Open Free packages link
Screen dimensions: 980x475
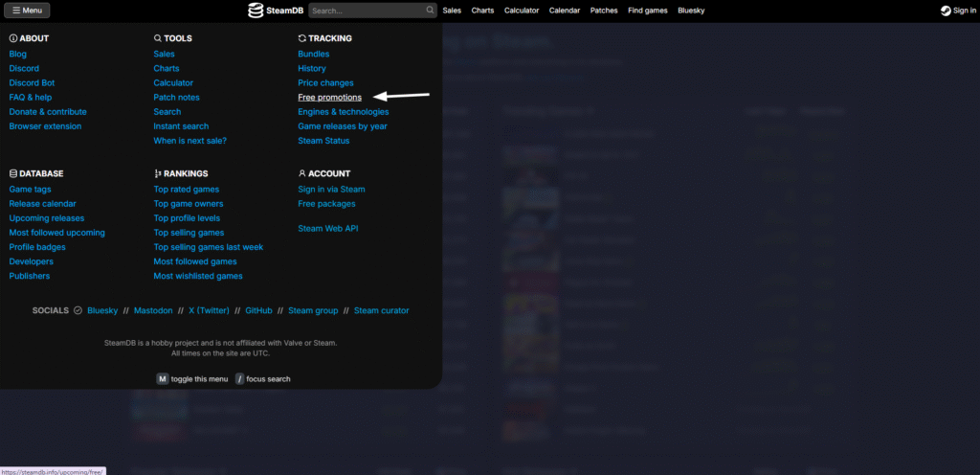326,204
